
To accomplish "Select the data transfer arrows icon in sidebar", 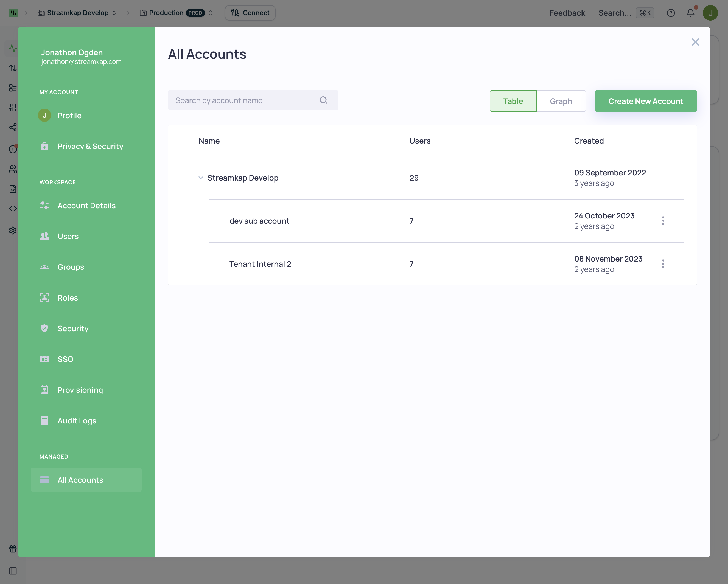I will (13, 68).
